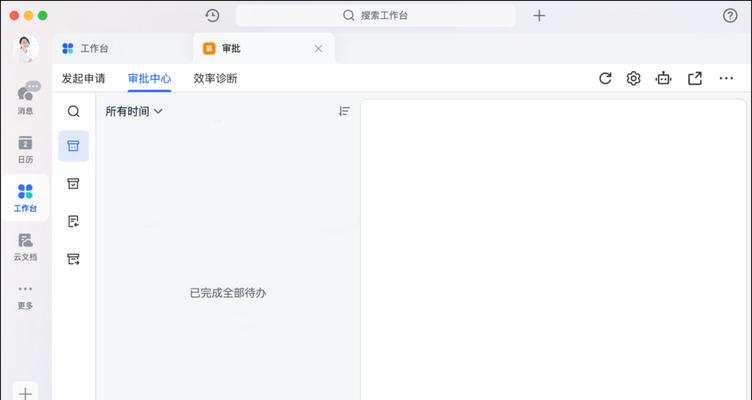Open 消息 messages in the sidebar
The height and width of the screenshot is (400, 752).
tap(26, 98)
